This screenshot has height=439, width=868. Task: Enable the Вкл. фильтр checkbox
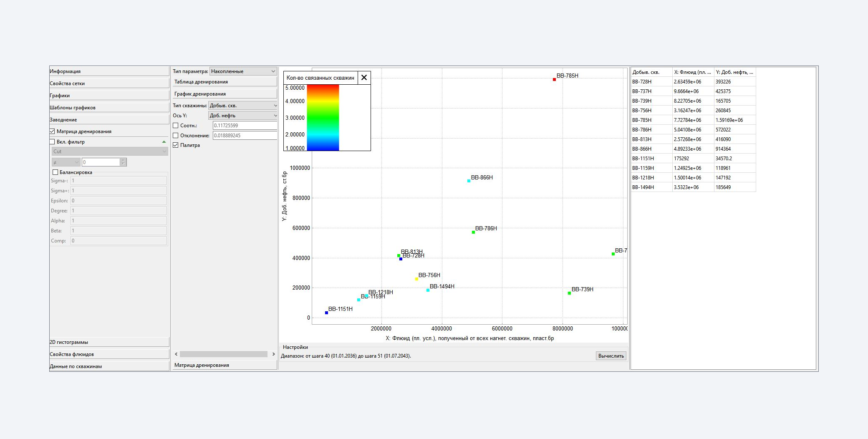tap(52, 142)
